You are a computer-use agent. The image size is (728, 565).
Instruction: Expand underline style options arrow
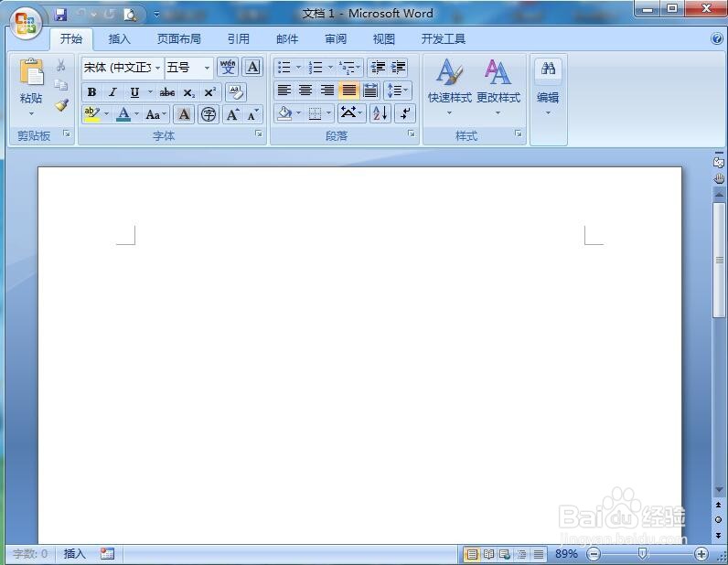pos(149,92)
